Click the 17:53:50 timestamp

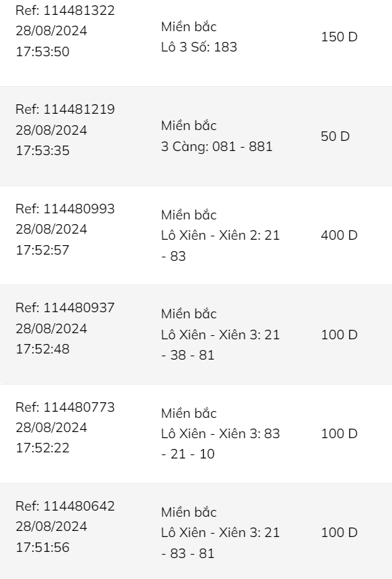tap(43, 51)
